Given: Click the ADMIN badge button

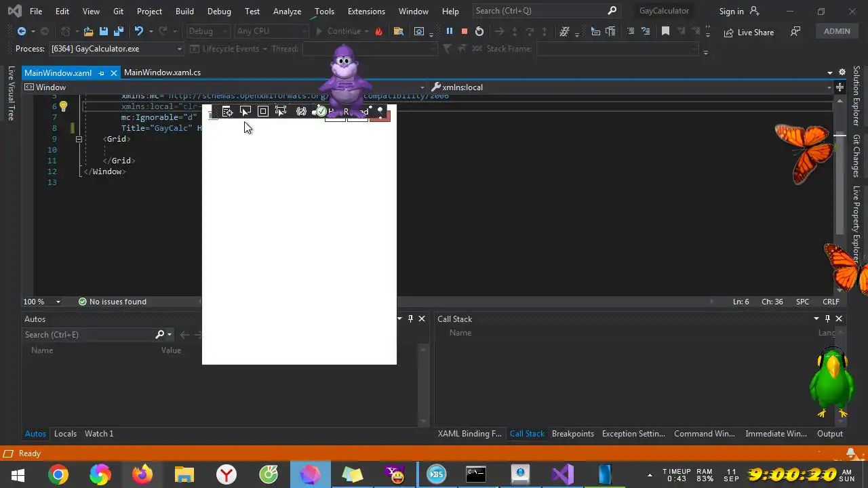Looking at the screenshot, I should (x=837, y=31).
